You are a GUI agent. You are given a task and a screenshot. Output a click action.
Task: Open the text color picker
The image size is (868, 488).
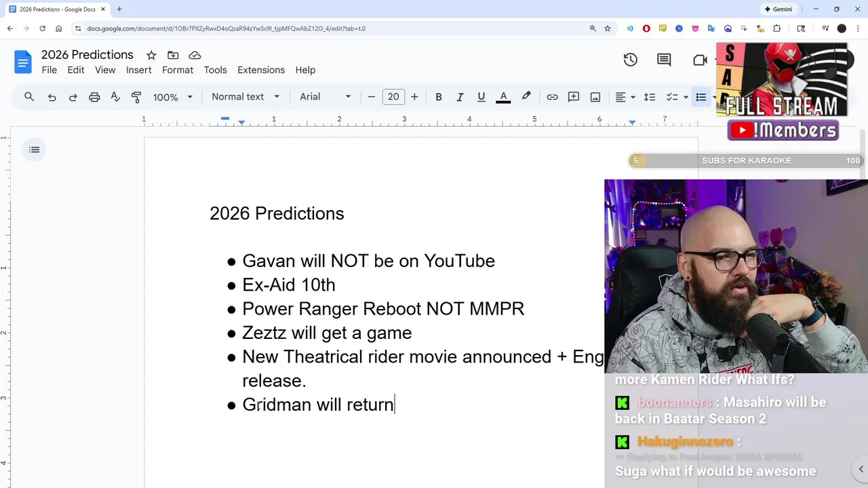[503, 97]
